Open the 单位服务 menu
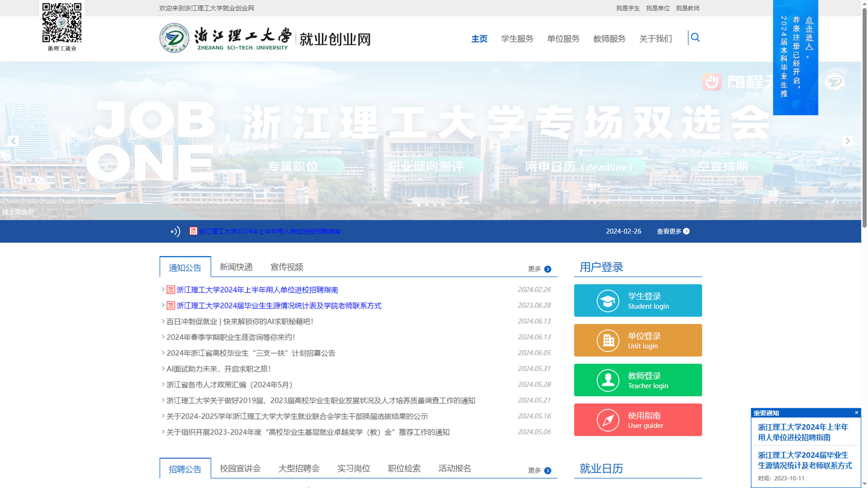This screenshot has height=488, width=868. tap(563, 39)
